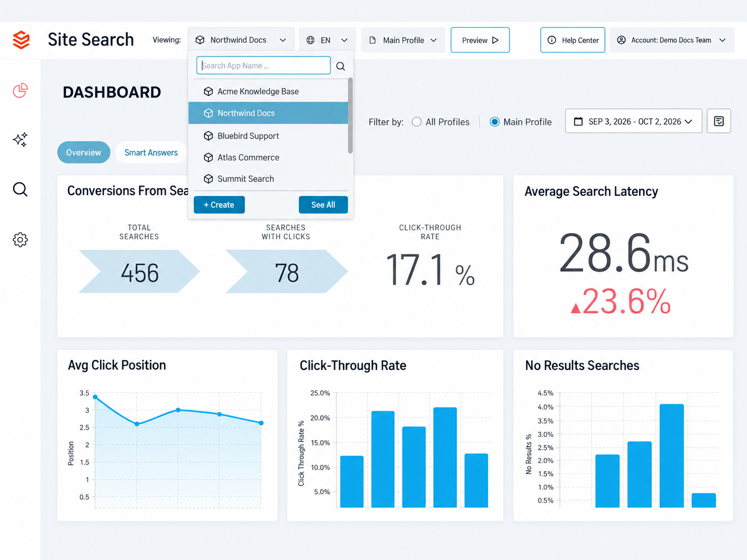Click the 23.6% latency change figure
This screenshot has height=560, width=747.
tap(621, 302)
